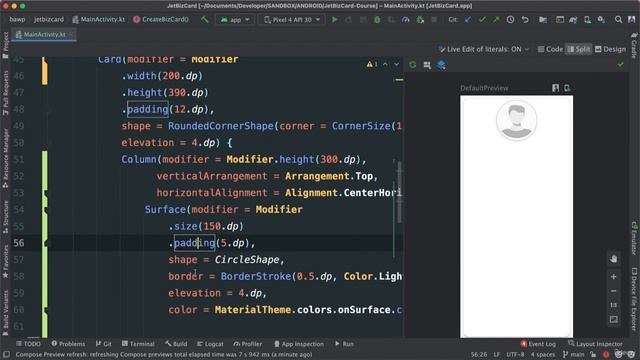Open the TODO tool window tab

click(x=29, y=344)
